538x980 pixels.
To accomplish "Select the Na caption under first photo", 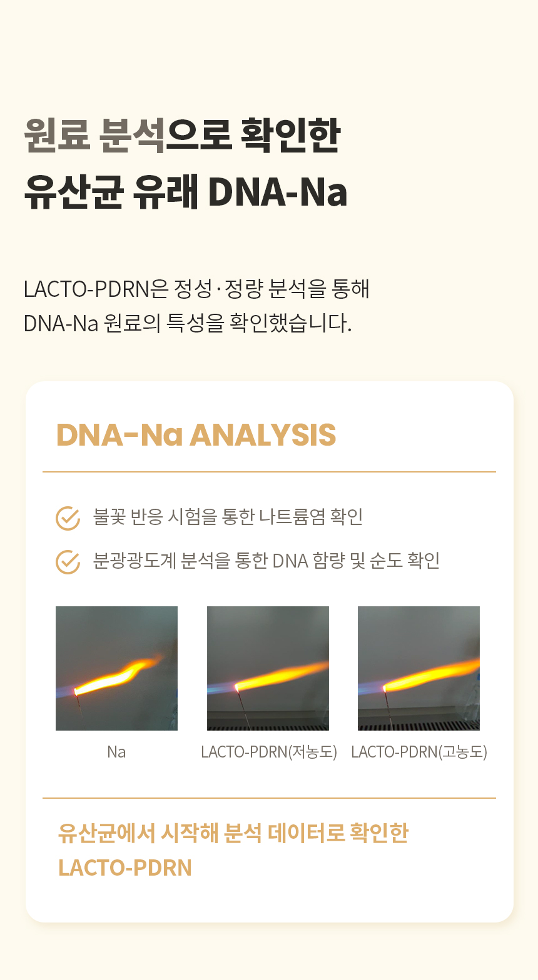I will click(x=116, y=752).
